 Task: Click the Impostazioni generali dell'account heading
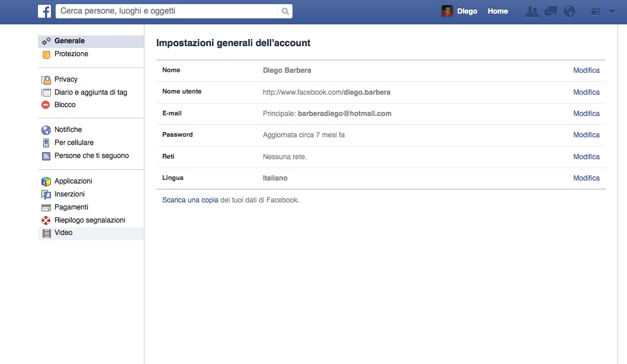[233, 43]
